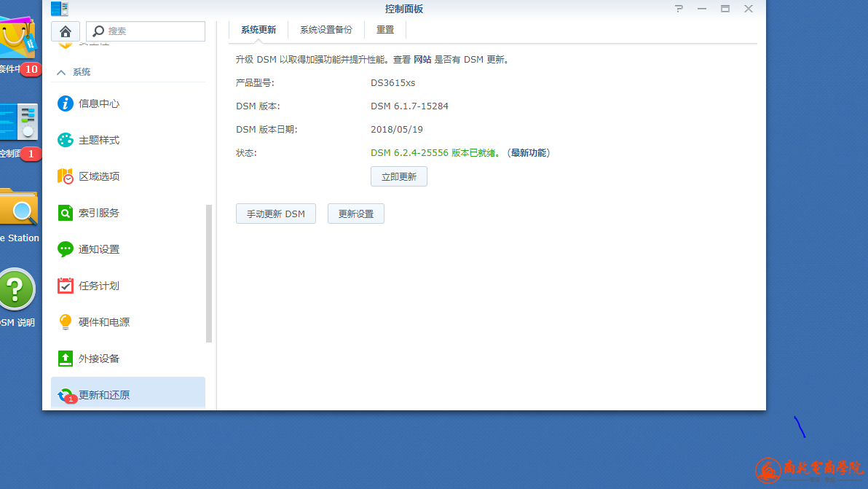Select 外接设备 sidebar label
Screen dimensions: 868x489
[x=99, y=359]
